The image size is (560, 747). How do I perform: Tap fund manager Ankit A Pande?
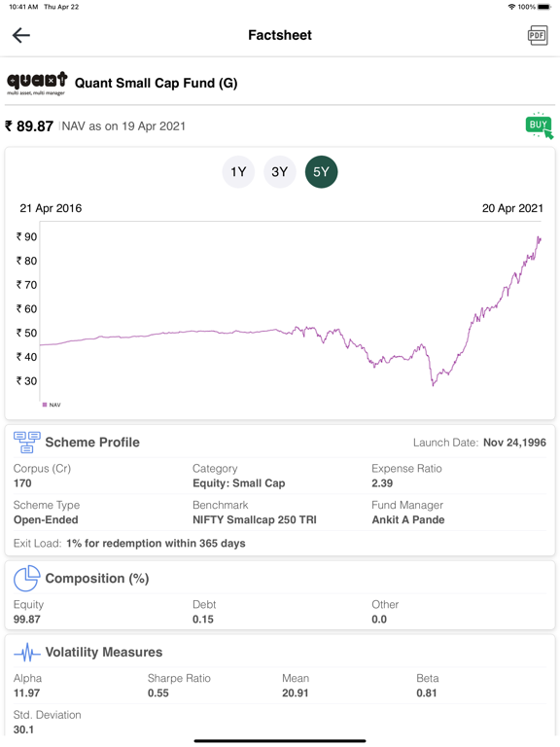pyautogui.click(x=408, y=519)
